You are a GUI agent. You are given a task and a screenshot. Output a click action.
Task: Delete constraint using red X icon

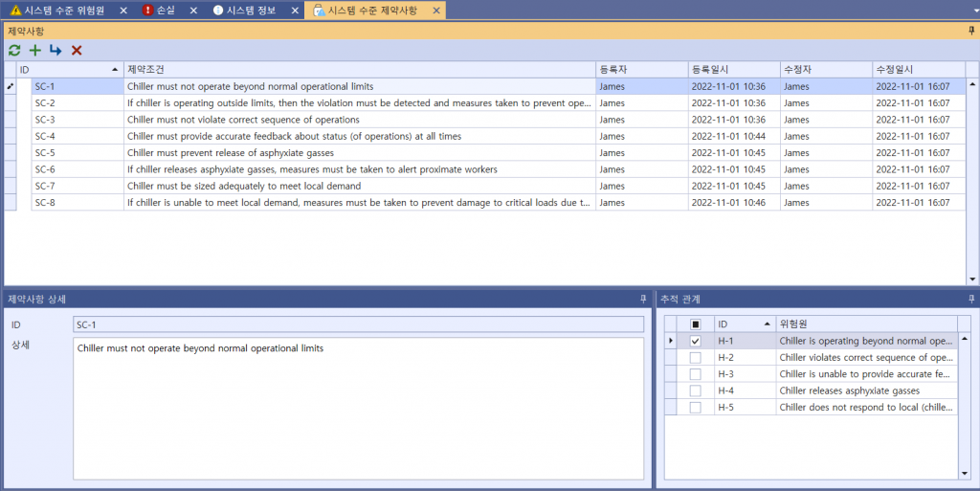coord(77,50)
